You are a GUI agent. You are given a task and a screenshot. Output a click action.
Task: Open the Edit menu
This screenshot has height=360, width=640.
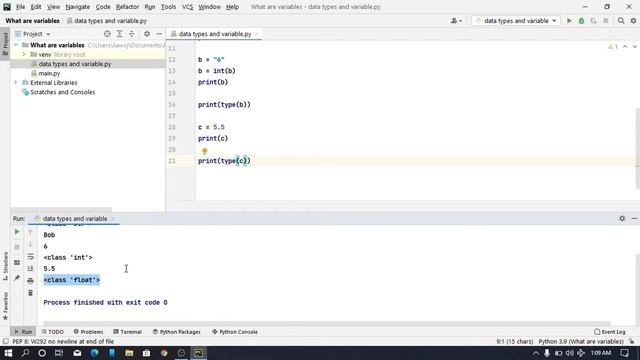pyautogui.click(x=36, y=7)
